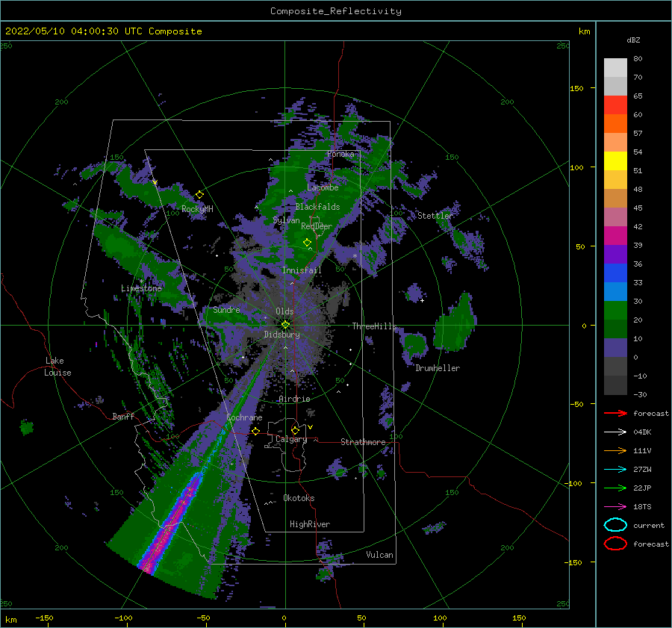Image resolution: width=672 pixels, height=628 pixels.
Task: Click the Lake Louise label
Action: click(x=57, y=367)
